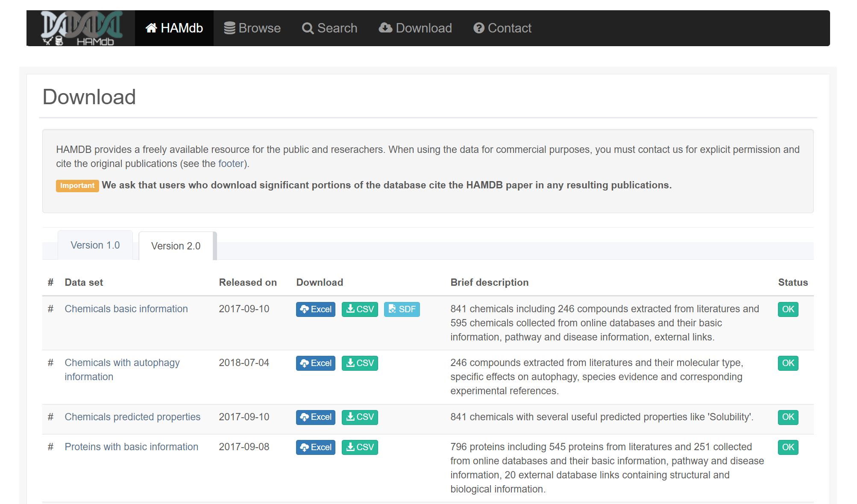Download Excel for Chemicals with autophagy information

316,363
